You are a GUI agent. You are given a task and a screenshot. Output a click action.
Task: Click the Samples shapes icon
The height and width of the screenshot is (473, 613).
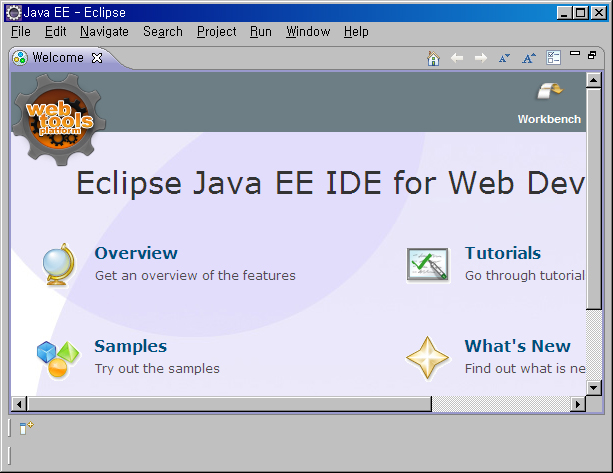pos(58,359)
